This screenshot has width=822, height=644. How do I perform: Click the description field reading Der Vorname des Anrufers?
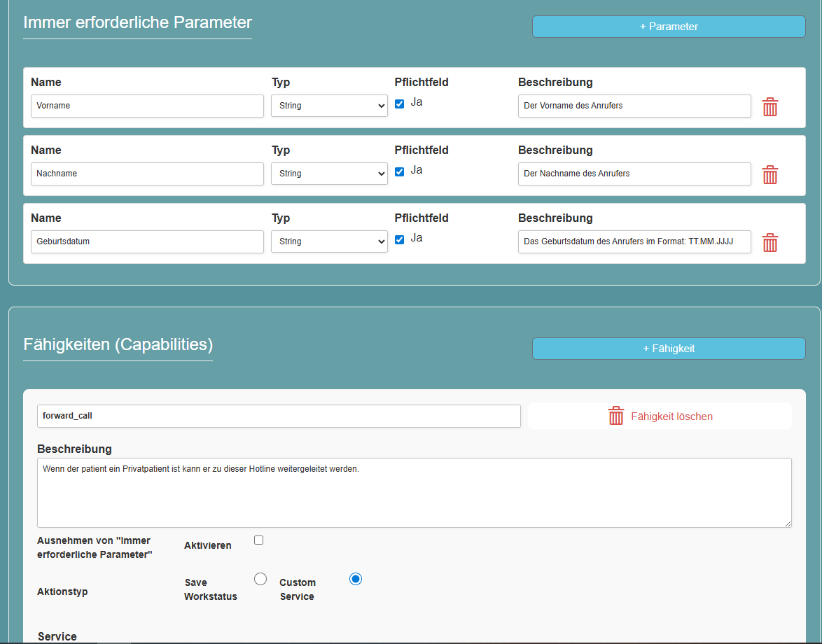[x=634, y=106]
